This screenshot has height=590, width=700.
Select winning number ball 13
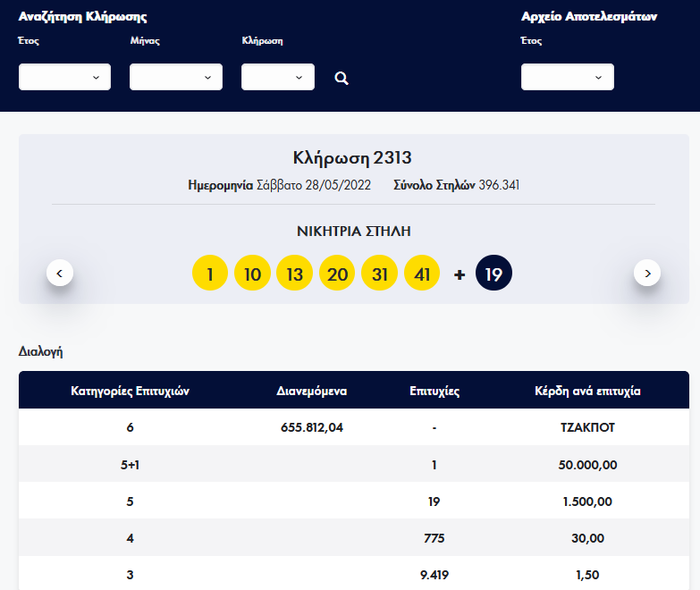tap(295, 274)
